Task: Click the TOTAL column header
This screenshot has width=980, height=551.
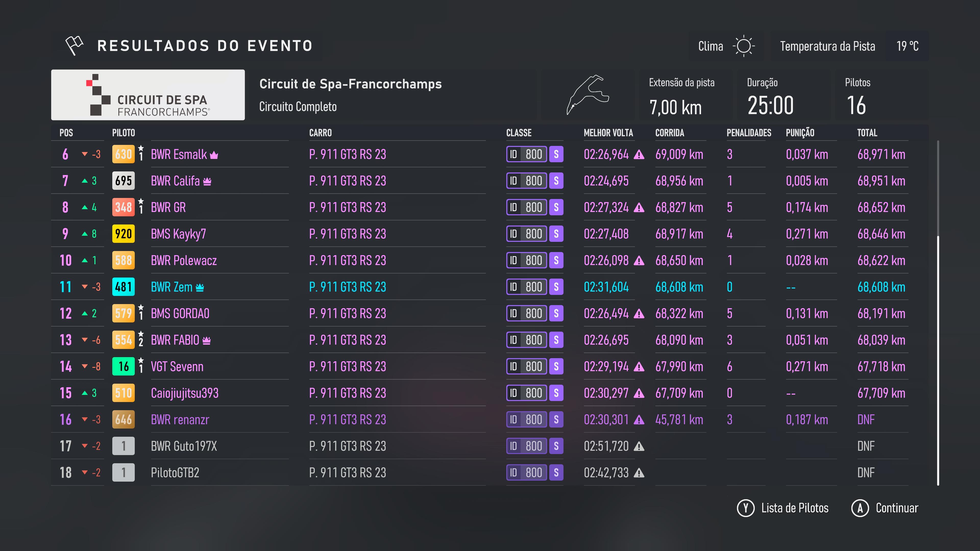Action: coord(867,133)
